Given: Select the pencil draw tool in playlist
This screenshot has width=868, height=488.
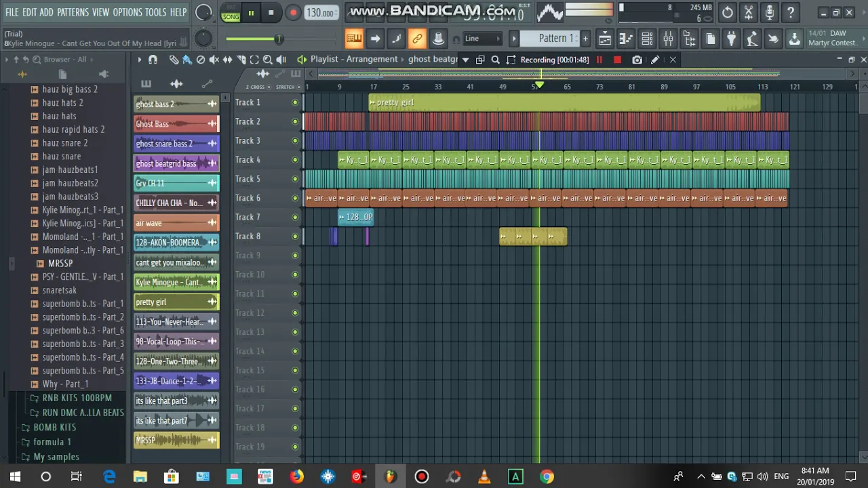Looking at the screenshot, I should point(174,60).
